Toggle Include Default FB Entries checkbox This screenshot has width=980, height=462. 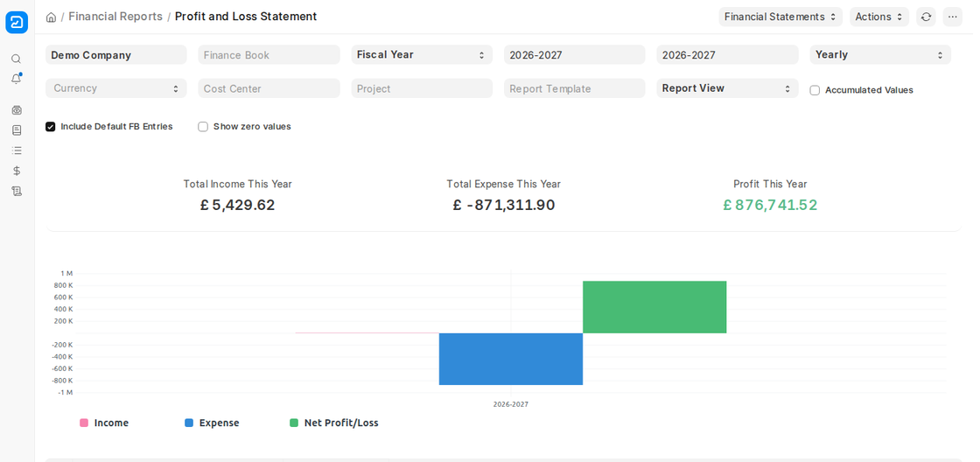click(x=51, y=127)
